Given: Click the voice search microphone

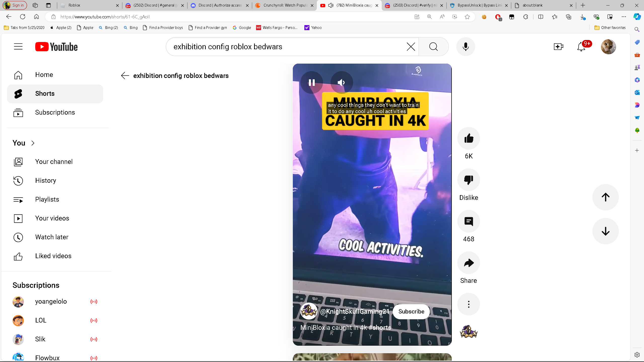Looking at the screenshot, I should (466, 47).
